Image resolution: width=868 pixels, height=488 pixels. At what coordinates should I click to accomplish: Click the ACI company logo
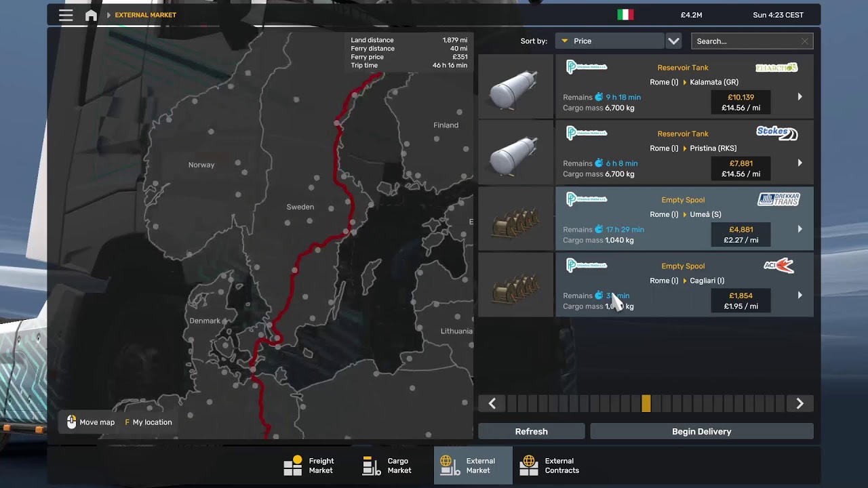(778, 266)
